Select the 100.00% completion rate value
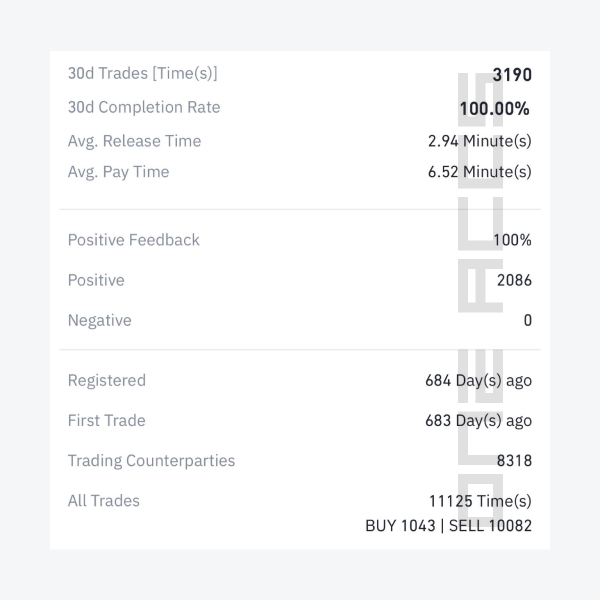Viewport: 600px width, 600px height. (x=495, y=109)
